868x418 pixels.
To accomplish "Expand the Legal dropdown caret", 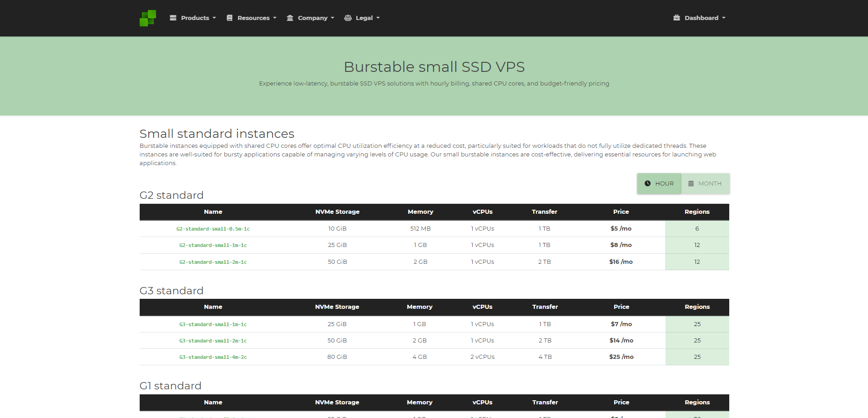I will (x=378, y=18).
